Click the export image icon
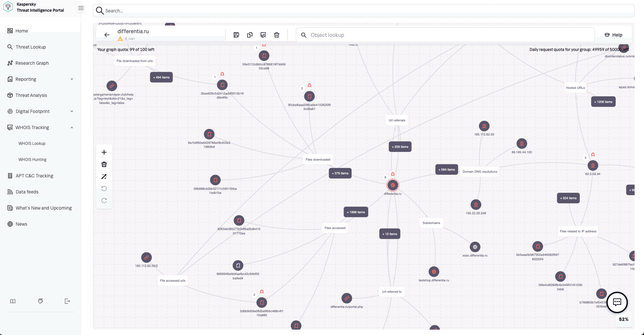Screen dimensions: 644x335 [x=263, y=35]
